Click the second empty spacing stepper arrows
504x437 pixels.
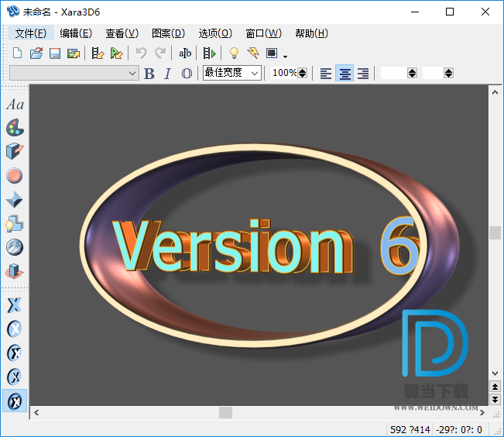(449, 73)
